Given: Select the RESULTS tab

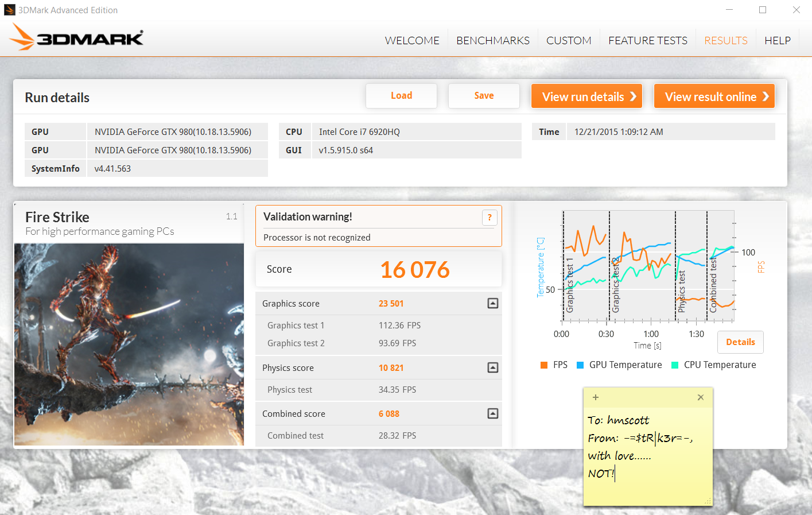Looking at the screenshot, I should click(x=726, y=40).
